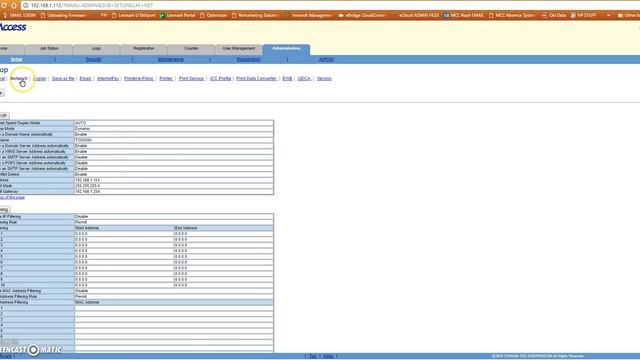Click the browser reload icon
640x360 pixels.
pos(4,5)
